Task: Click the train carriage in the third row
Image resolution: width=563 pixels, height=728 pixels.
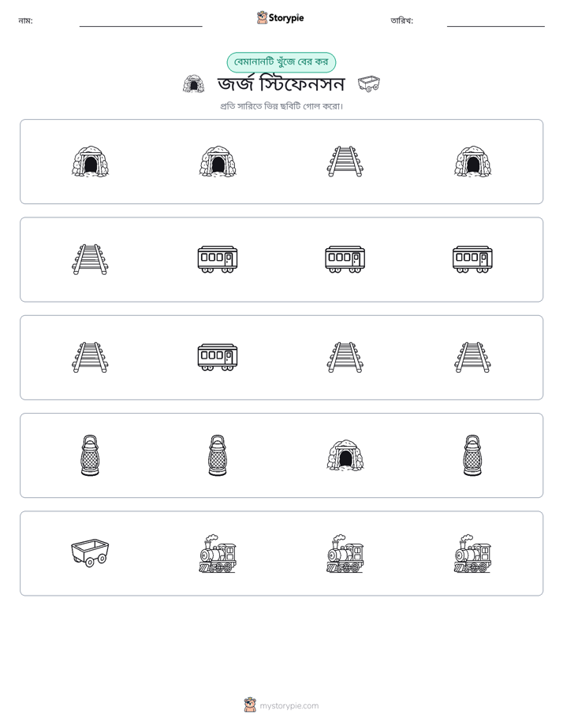Action: 218,357
